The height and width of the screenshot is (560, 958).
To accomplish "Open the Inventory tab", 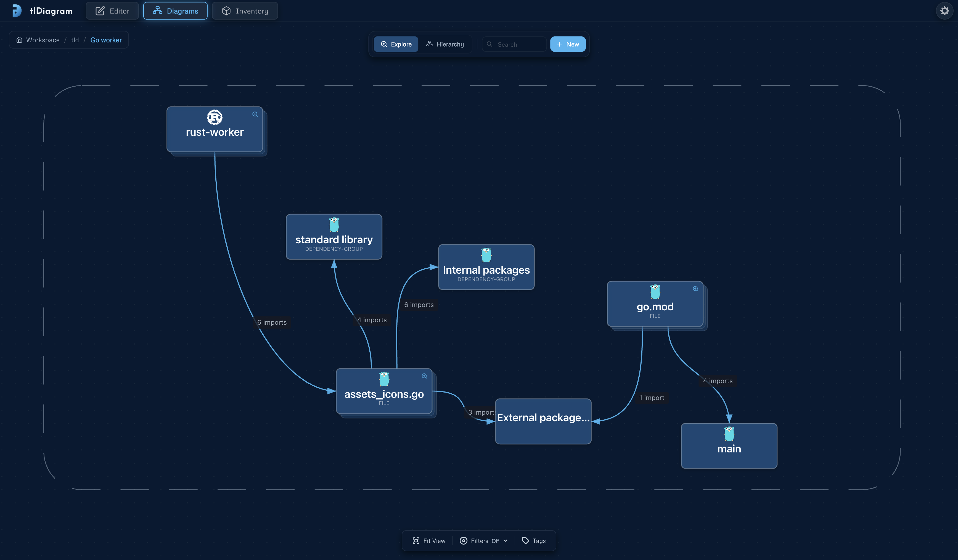I will tap(245, 11).
